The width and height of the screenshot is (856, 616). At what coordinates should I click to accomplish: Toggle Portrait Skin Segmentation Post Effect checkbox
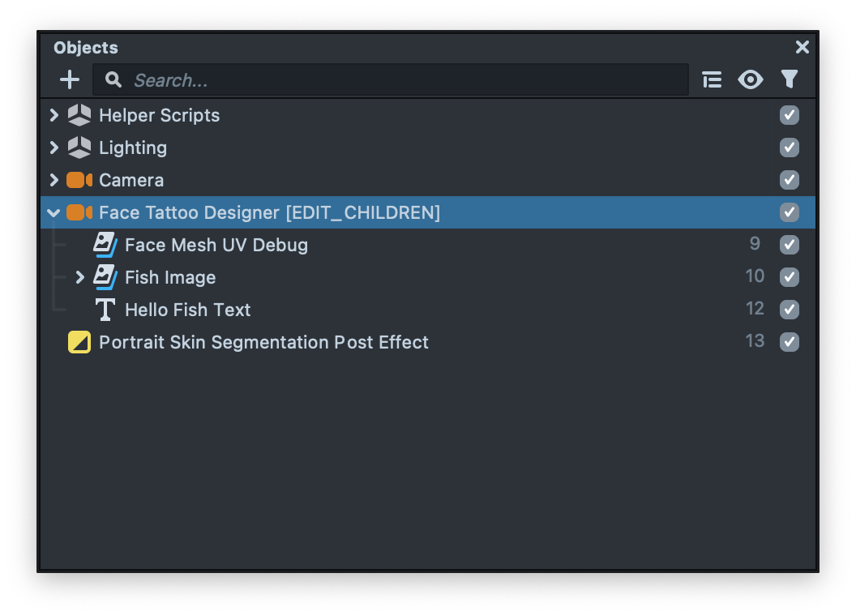tap(790, 342)
